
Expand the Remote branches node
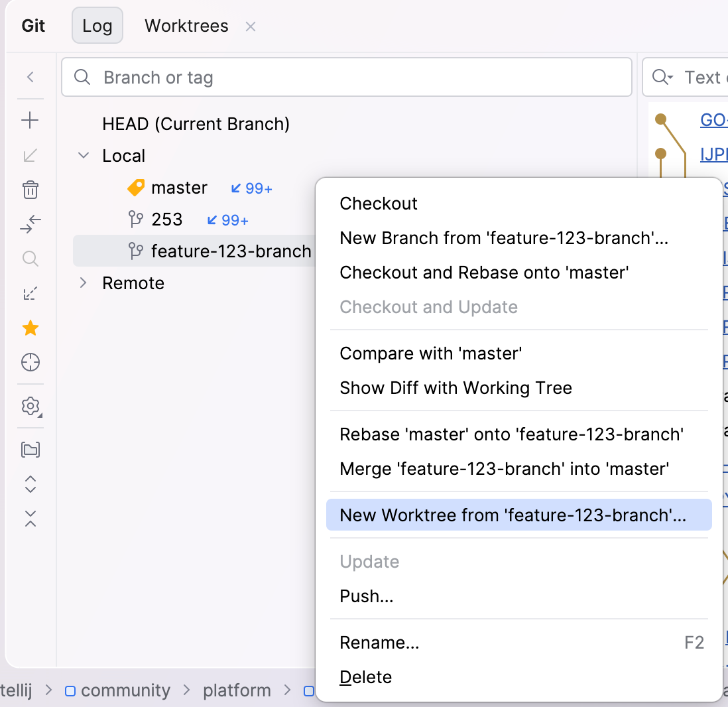tap(83, 283)
